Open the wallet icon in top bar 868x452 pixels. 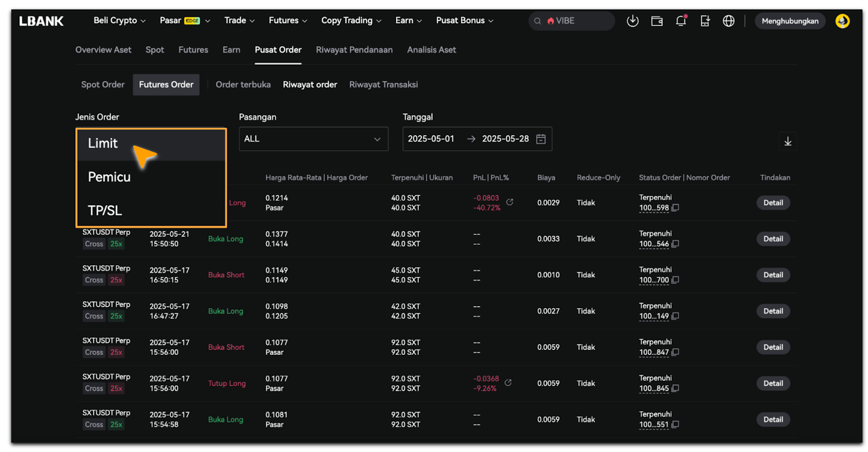[x=656, y=21]
